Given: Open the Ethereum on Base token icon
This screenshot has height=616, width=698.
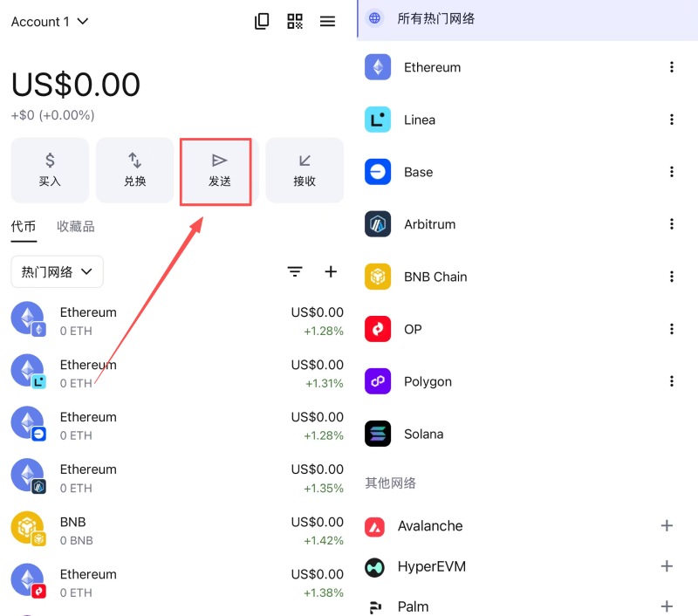Looking at the screenshot, I should pyautogui.click(x=29, y=424).
